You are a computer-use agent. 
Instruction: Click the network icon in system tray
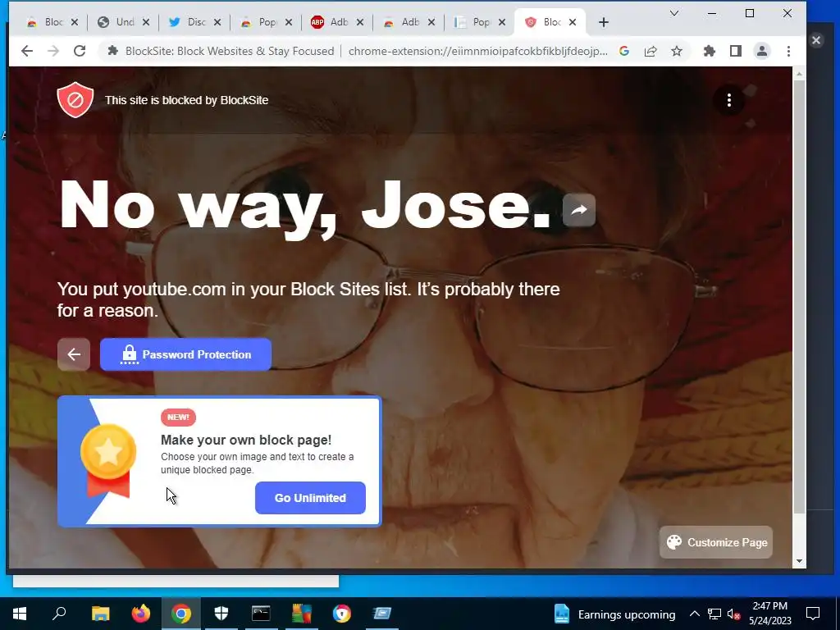point(714,614)
